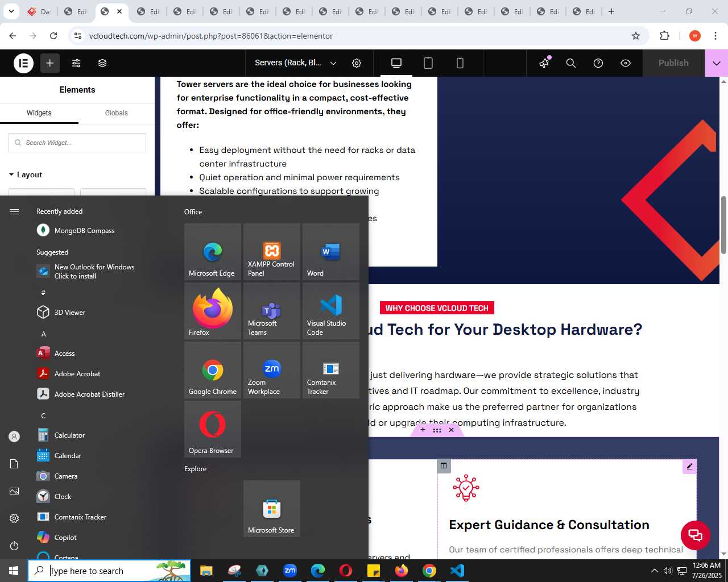Click the Windows Start button
The height and width of the screenshot is (582, 728).
pyautogui.click(x=14, y=571)
